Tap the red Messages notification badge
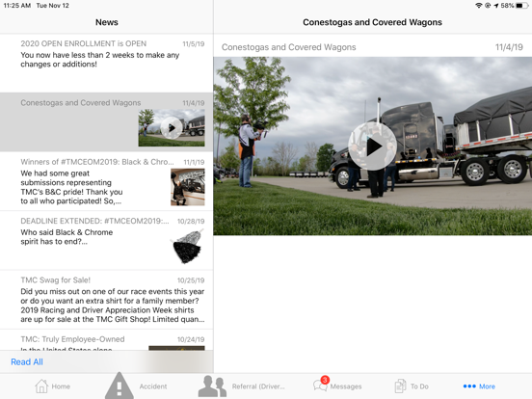The image size is (532, 399). [x=325, y=380]
